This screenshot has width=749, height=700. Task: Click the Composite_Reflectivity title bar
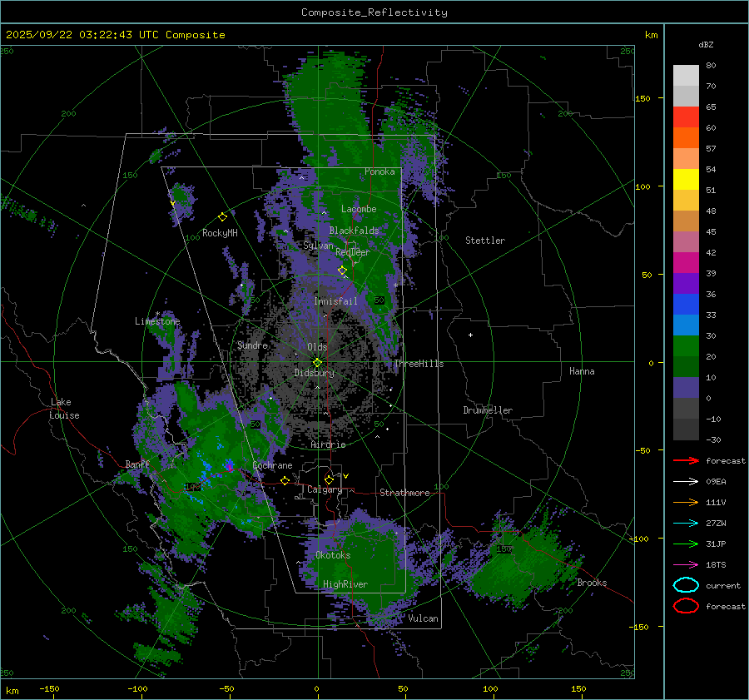point(374,12)
